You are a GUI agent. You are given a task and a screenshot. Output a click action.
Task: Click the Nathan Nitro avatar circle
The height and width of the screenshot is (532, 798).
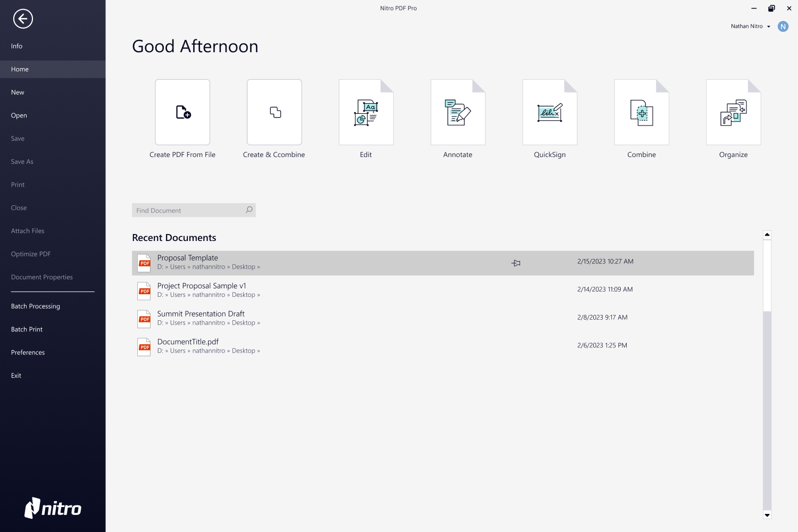783,26
